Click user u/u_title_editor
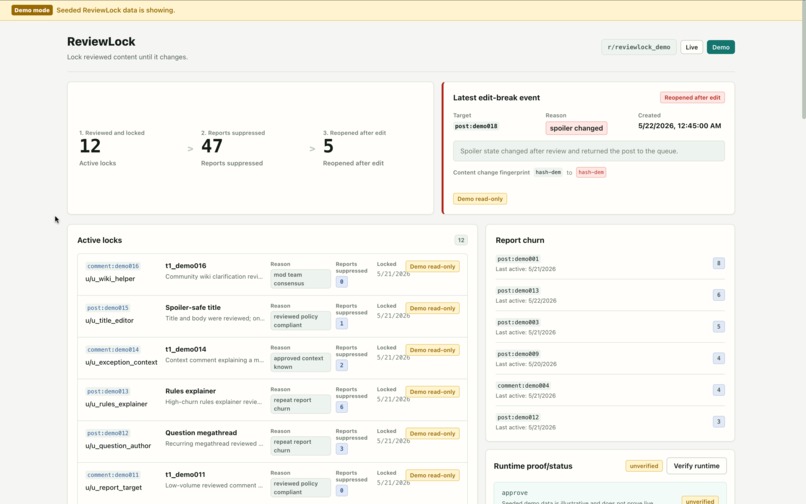 (109, 320)
